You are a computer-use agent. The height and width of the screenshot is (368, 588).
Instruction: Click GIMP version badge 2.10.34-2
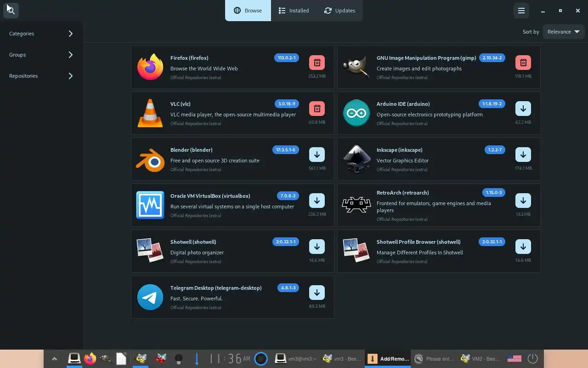click(x=492, y=58)
